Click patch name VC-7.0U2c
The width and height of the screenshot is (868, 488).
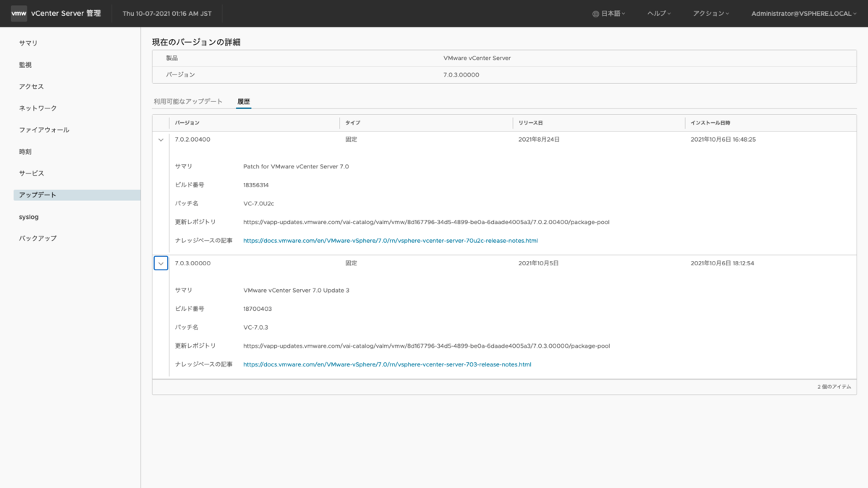pyautogui.click(x=259, y=204)
